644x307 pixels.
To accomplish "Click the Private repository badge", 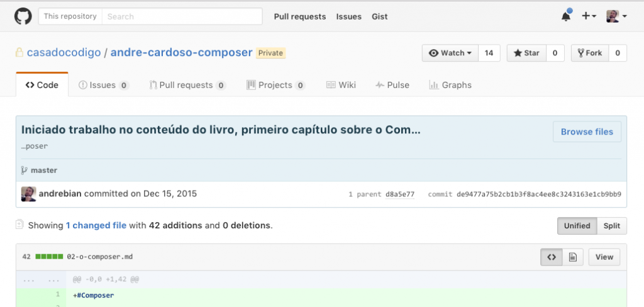I will (270, 53).
